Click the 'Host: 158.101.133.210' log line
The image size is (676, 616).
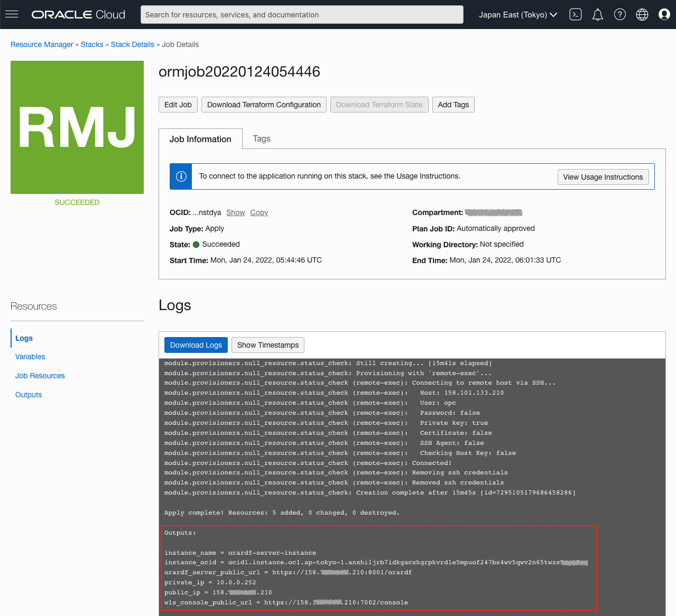(x=334, y=393)
